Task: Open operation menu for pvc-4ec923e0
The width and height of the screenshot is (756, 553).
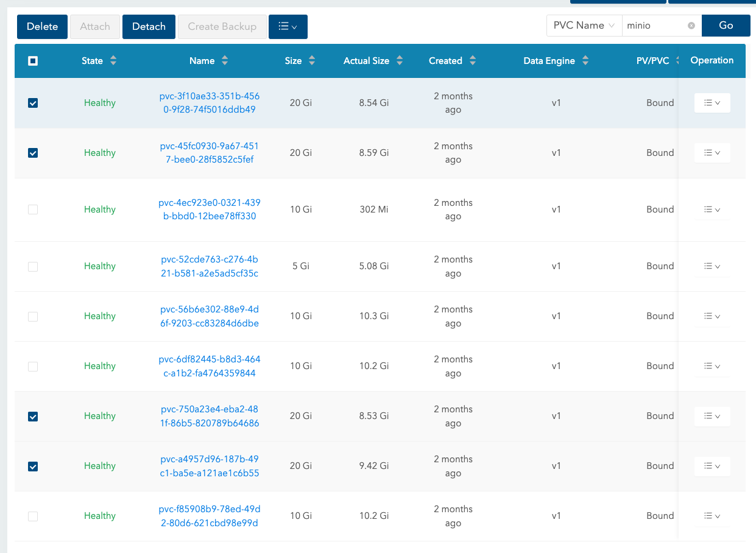Action: (x=712, y=210)
